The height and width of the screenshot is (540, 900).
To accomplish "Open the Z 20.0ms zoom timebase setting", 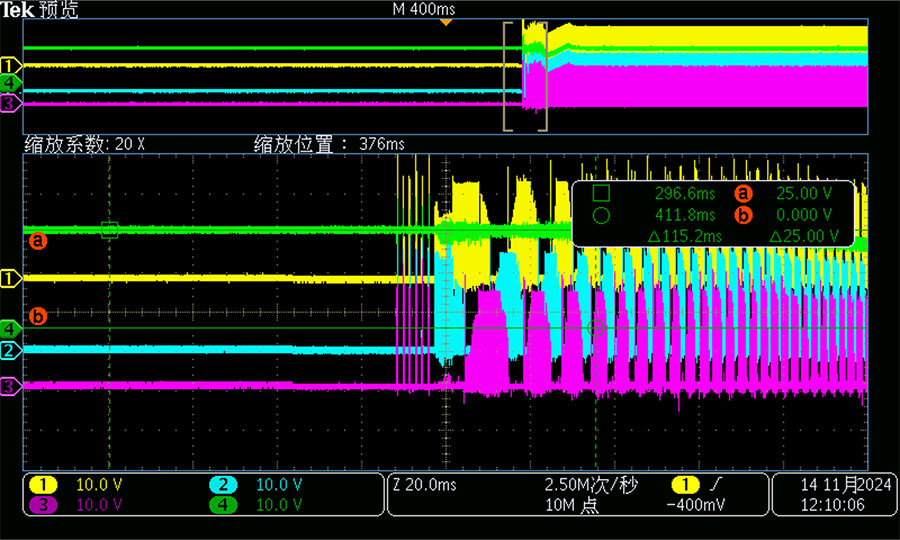I will (424, 485).
